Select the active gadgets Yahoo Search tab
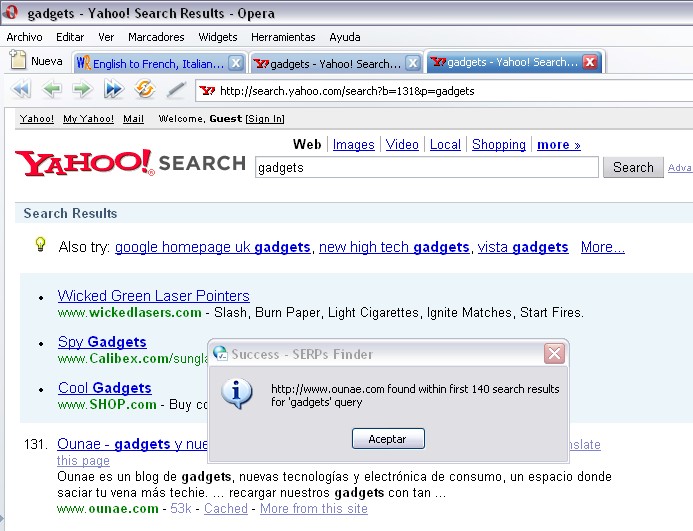The width and height of the screenshot is (693, 531). coord(513,62)
